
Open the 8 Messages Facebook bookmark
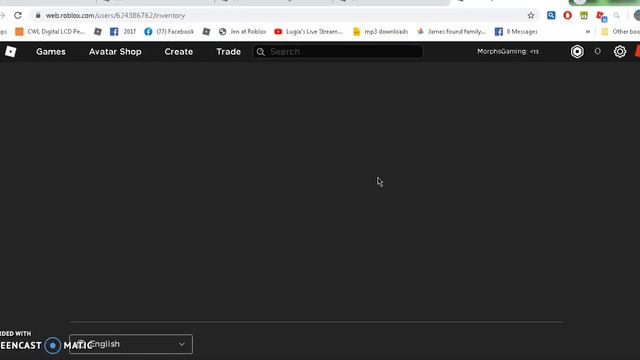pyautogui.click(x=516, y=31)
